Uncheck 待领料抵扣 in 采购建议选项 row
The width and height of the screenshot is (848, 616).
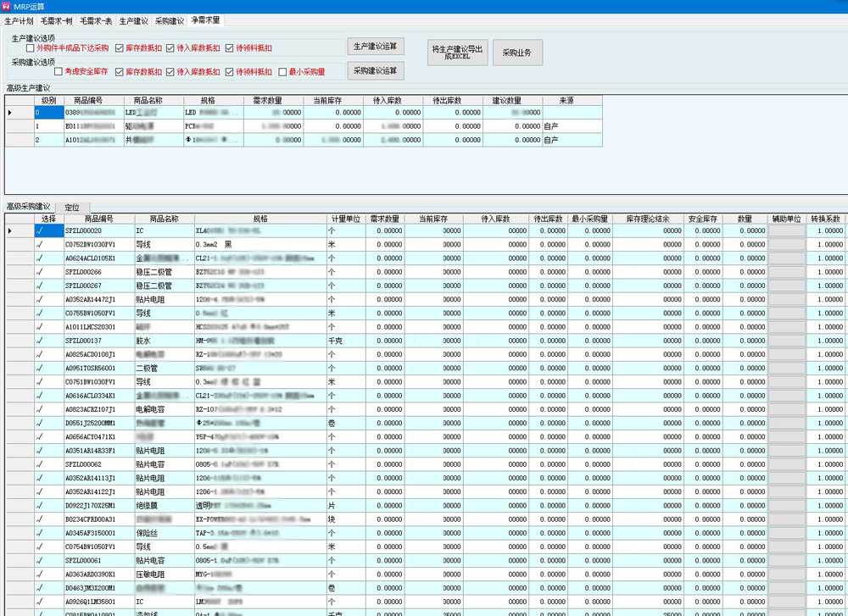229,72
